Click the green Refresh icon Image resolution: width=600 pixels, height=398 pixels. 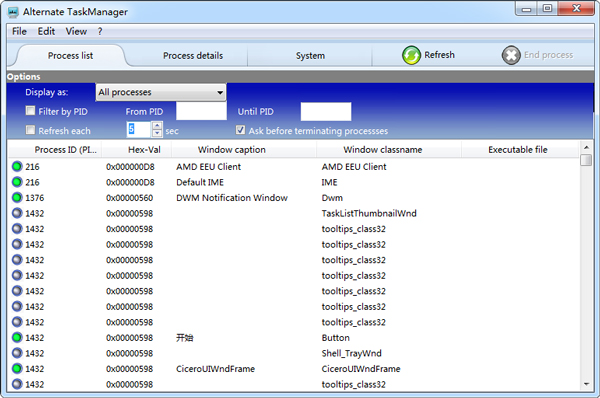pos(411,55)
